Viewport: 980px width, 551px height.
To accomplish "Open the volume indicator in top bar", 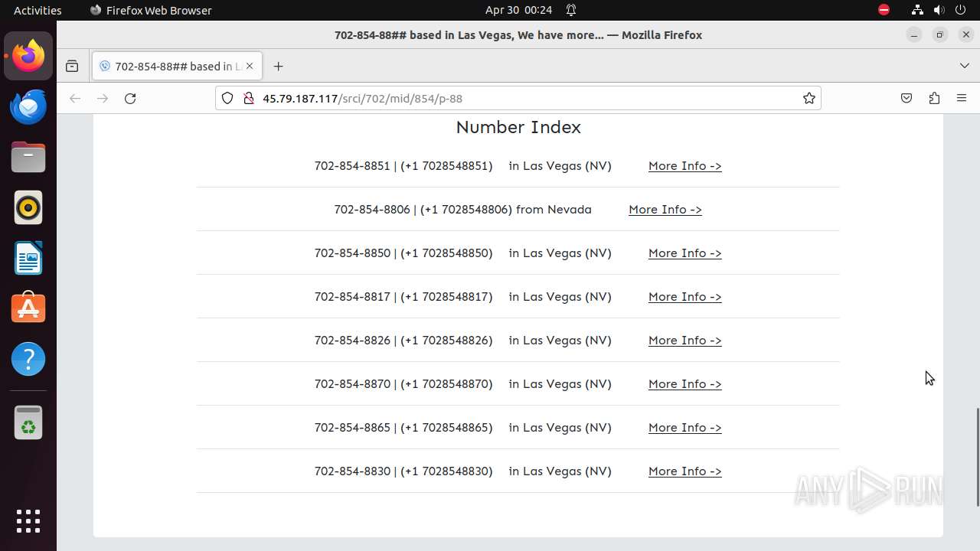I will (x=939, y=10).
